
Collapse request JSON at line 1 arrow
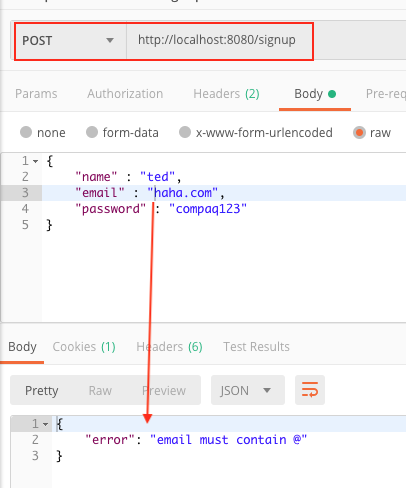coord(36,161)
